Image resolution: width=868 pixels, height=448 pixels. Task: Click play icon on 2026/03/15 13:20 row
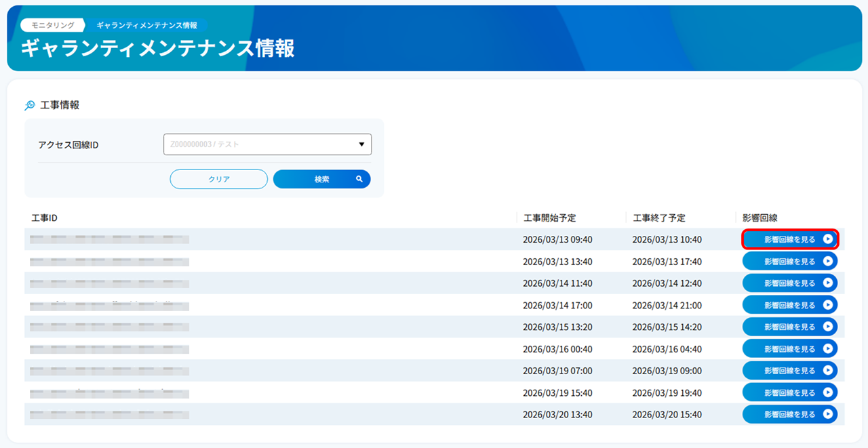[x=827, y=327]
